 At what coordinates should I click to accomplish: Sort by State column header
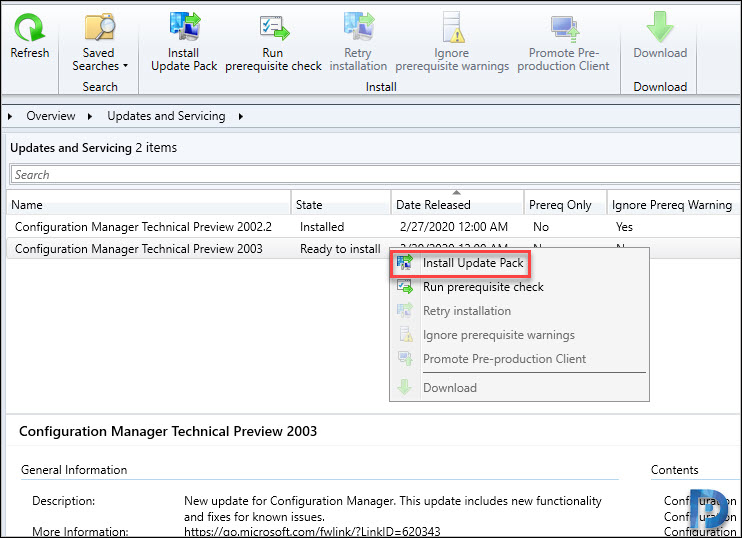click(341, 204)
